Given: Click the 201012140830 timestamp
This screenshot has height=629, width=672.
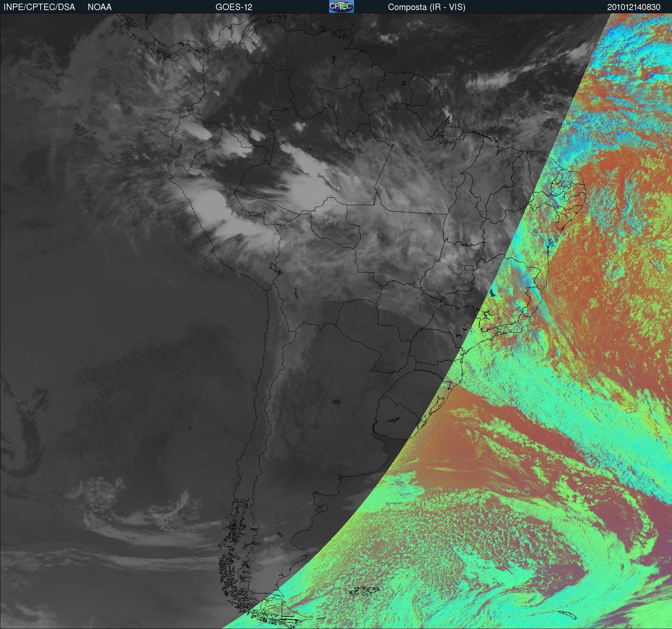Looking at the screenshot, I should click(634, 7).
